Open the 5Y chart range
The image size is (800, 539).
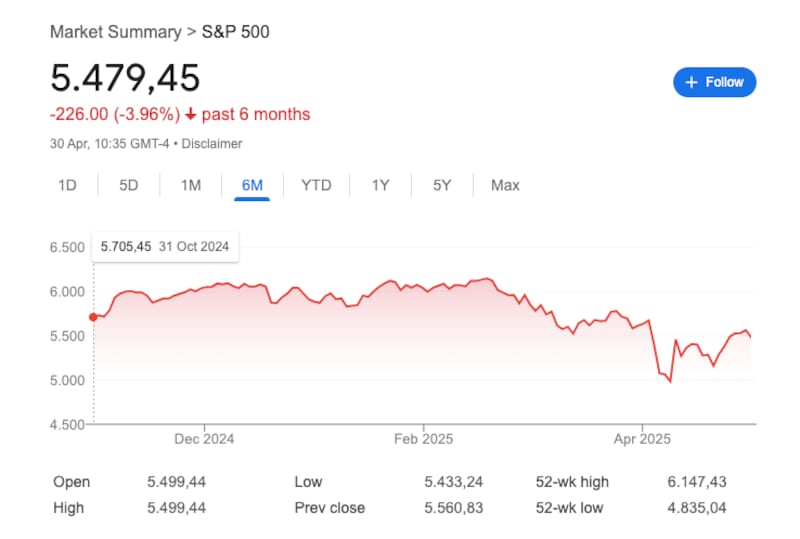click(x=442, y=185)
